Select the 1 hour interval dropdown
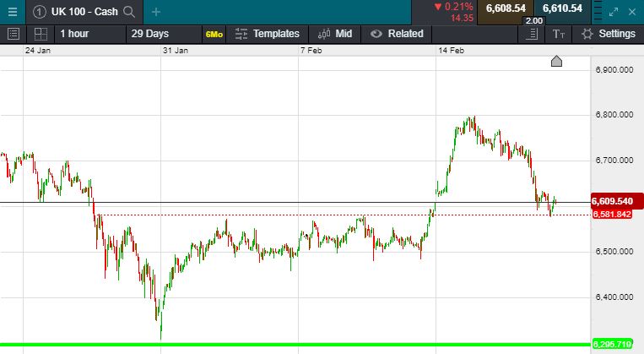644x354 pixels. click(x=74, y=34)
